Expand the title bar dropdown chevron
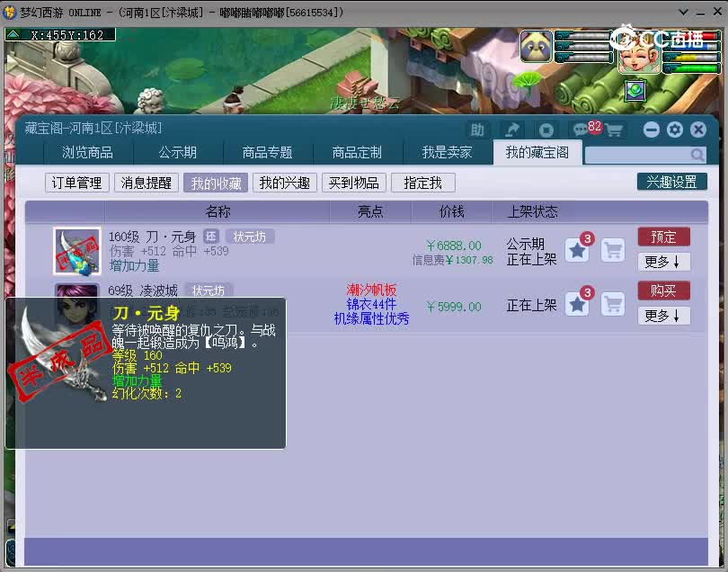728x572 pixels. coord(683,12)
